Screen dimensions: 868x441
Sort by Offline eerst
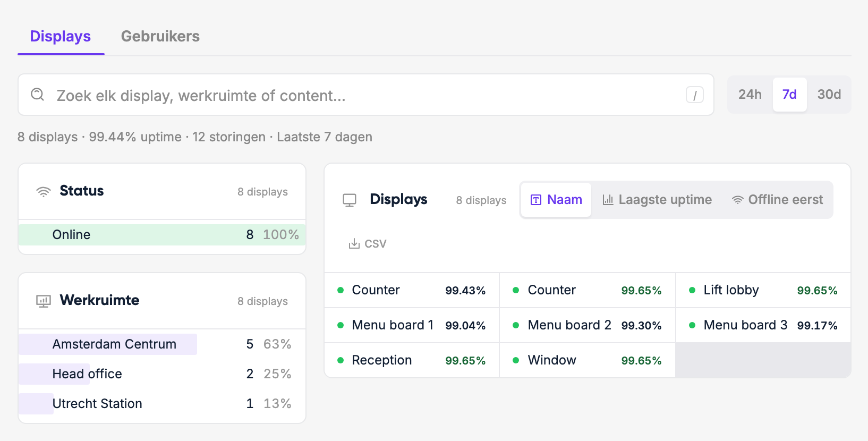777,200
